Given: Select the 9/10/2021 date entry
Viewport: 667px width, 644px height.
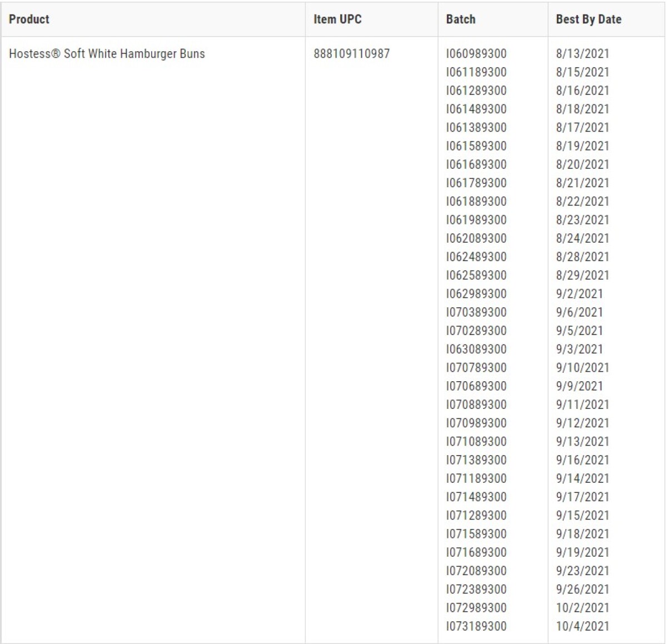Looking at the screenshot, I should click(x=583, y=368).
